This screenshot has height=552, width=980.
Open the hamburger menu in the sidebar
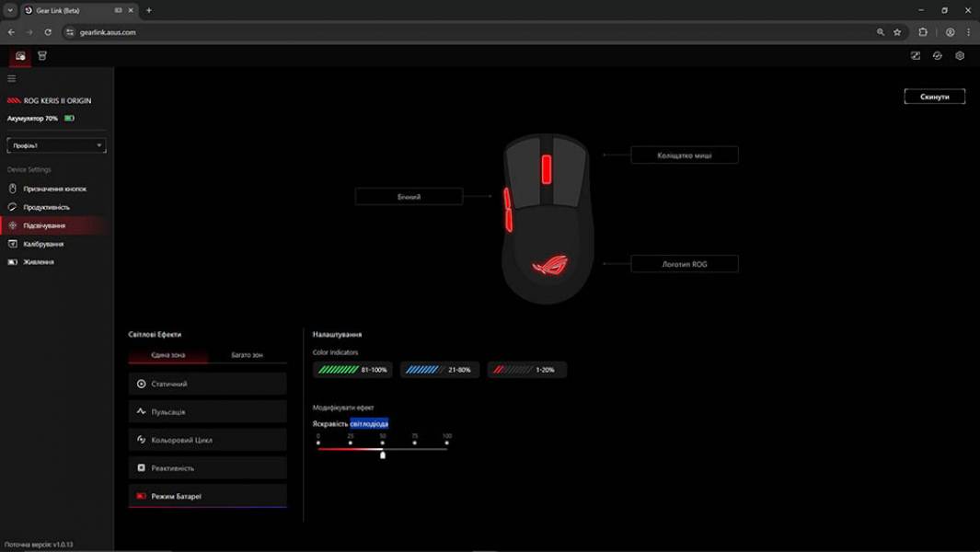[x=12, y=79]
